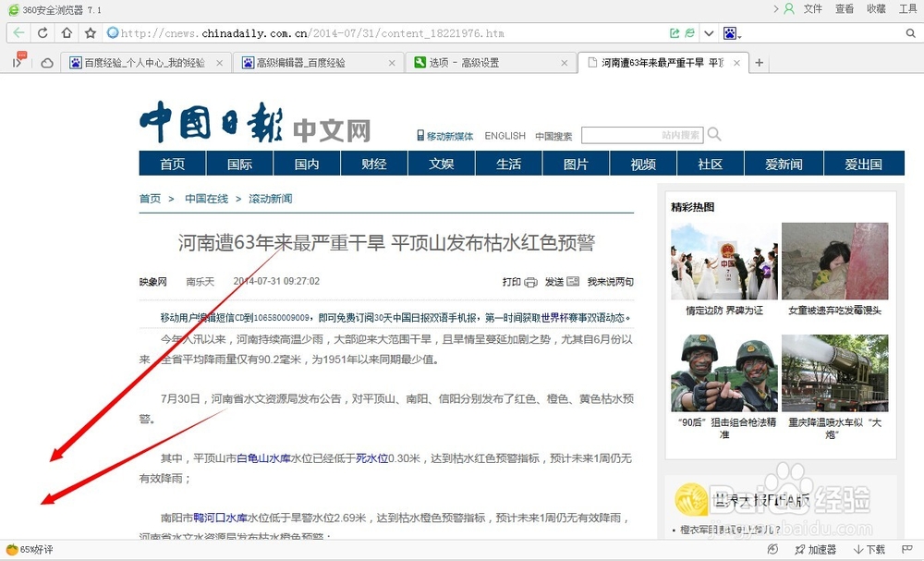Open 女童被遗弃发霉馒头 thumbnail
924x561 pixels.
(x=835, y=261)
